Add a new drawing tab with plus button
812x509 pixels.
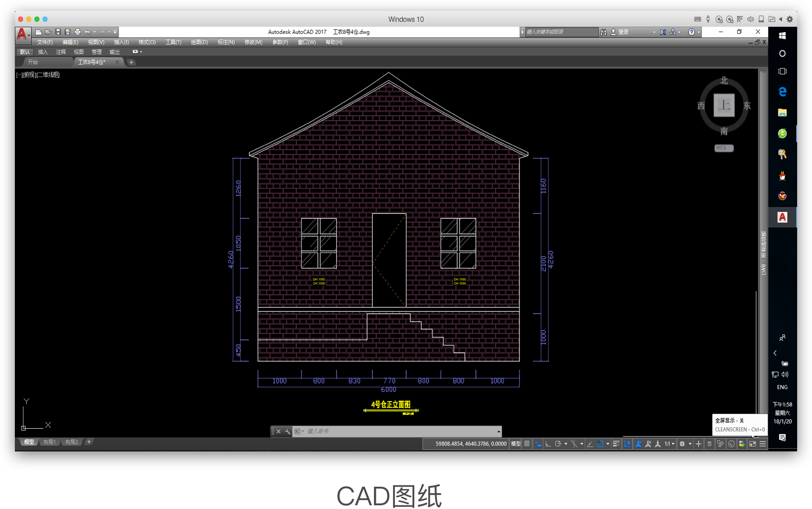tap(131, 62)
